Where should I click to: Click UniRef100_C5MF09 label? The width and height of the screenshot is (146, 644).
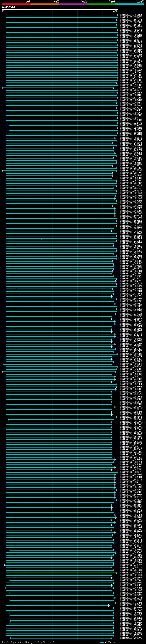[x=131, y=628]
